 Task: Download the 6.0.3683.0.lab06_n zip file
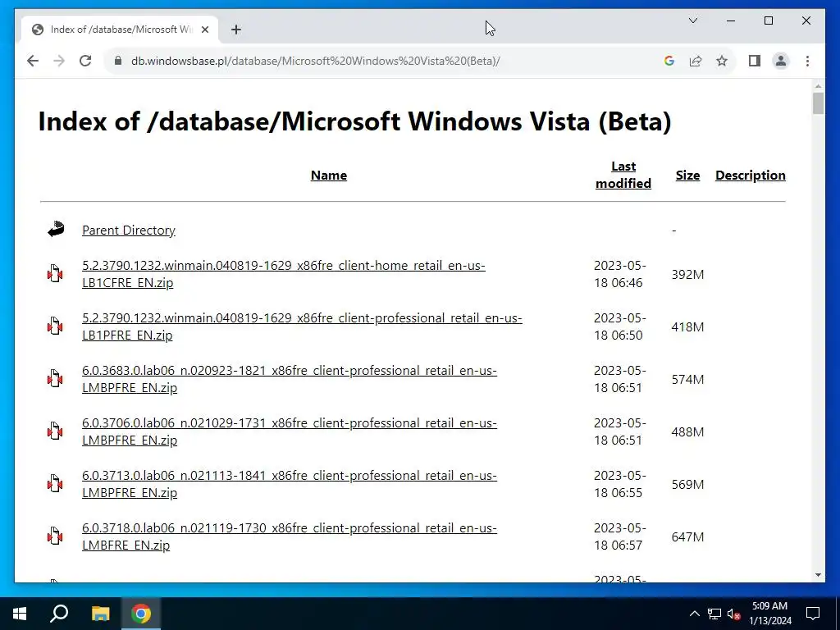tap(290, 379)
